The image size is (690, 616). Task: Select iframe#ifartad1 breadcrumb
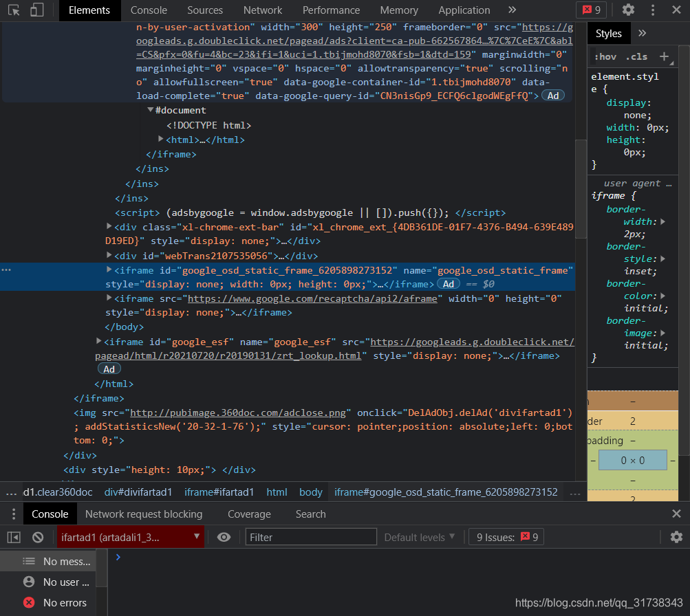[x=219, y=492]
